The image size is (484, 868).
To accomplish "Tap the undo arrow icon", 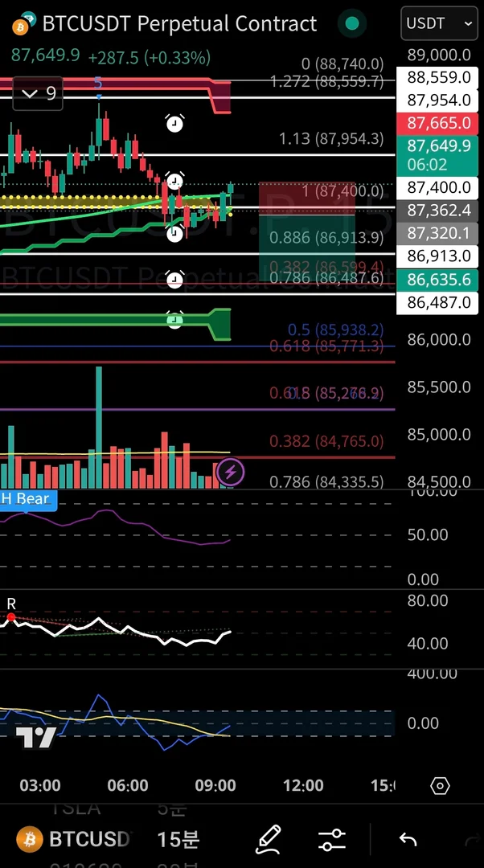I will pyautogui.click(x=408, y=840).
